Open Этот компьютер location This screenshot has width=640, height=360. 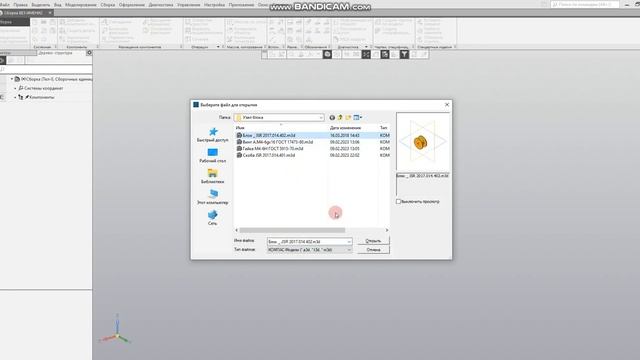[213, 198]
